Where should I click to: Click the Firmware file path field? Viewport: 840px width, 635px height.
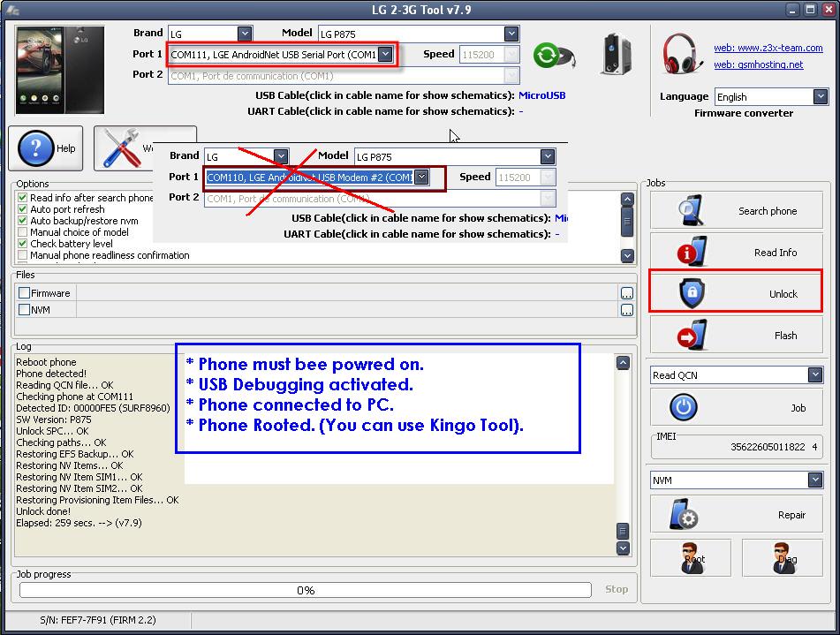click(348, 293)
